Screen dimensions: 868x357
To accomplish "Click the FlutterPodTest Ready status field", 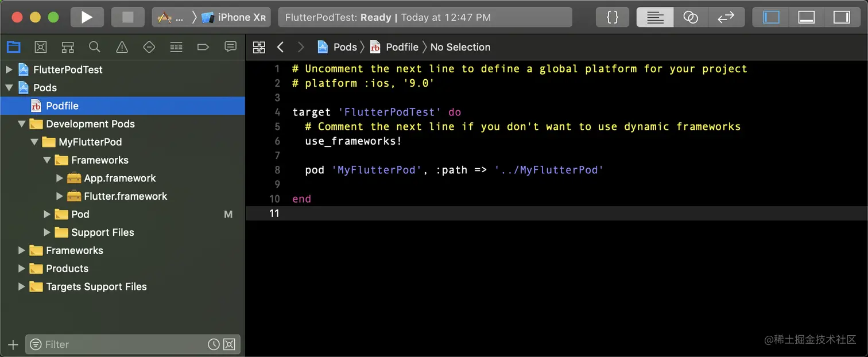I will (425, 17).
